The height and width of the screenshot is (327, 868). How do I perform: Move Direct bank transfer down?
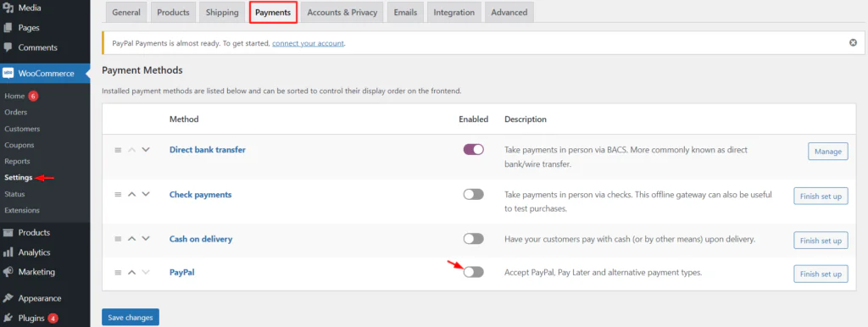pos(146,150)
